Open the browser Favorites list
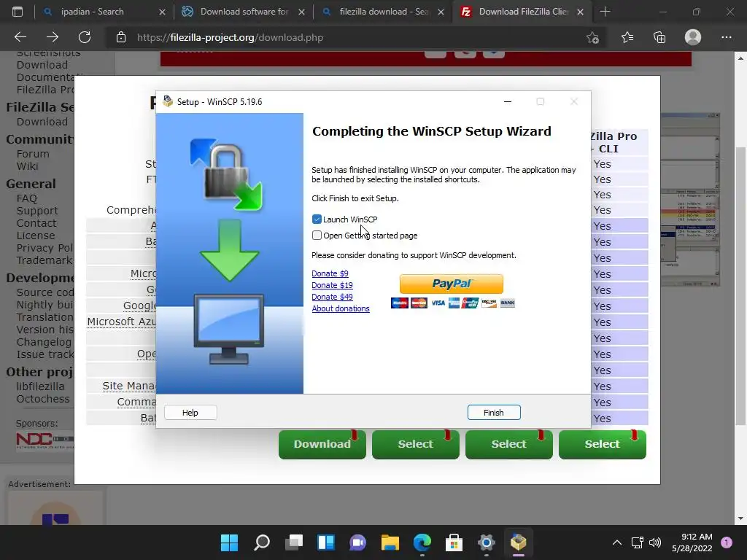The image size is (747, 560). pos(627,37)
